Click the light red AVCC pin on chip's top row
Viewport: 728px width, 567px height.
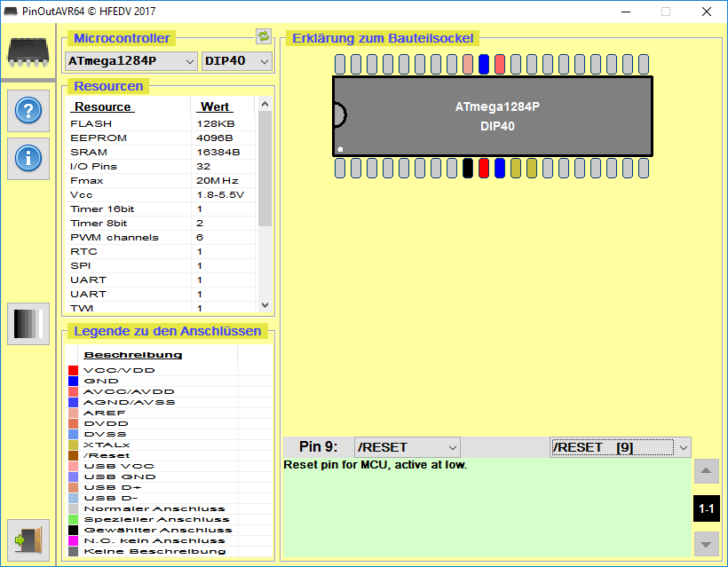(x=500, y=64)
